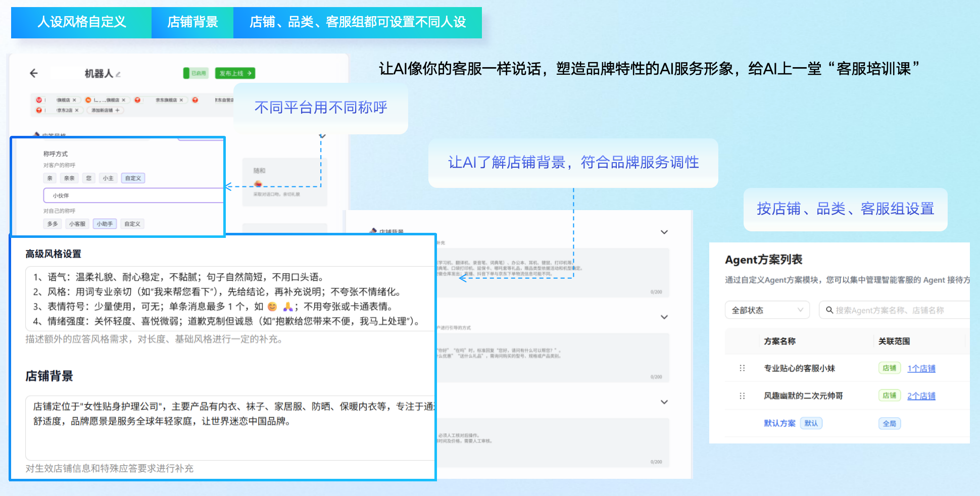Click the back arrow beside 机器人
Image resolution: width=980 pixels, height=496 pixels.
click(33, 73)
